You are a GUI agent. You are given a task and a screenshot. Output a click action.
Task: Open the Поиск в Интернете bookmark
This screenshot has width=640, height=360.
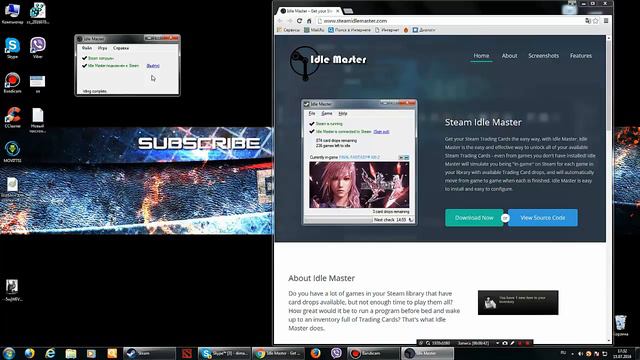(x=349, y=30)
